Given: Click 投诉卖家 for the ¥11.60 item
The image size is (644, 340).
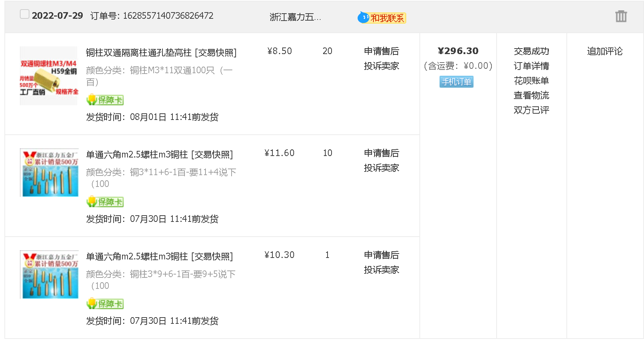Looking at the screenshot, I should [381, 168].
